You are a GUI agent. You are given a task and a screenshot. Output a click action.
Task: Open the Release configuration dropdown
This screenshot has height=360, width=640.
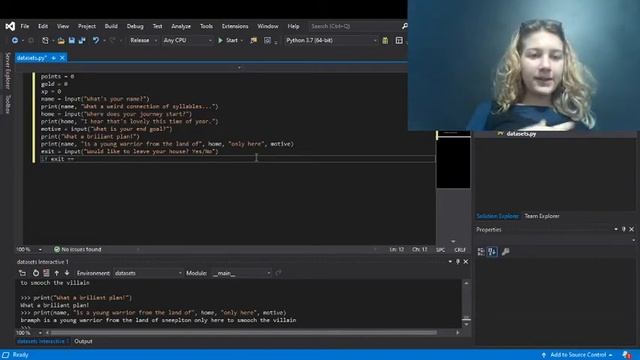[x=144, y=40]
